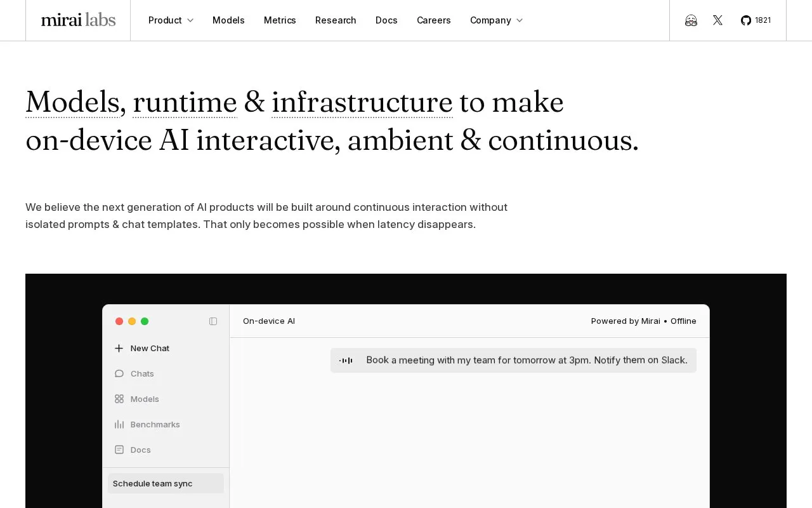Open the Metrics navigation item
The height and width of the screenshot is (508, 812).
[x=280, y=20]
